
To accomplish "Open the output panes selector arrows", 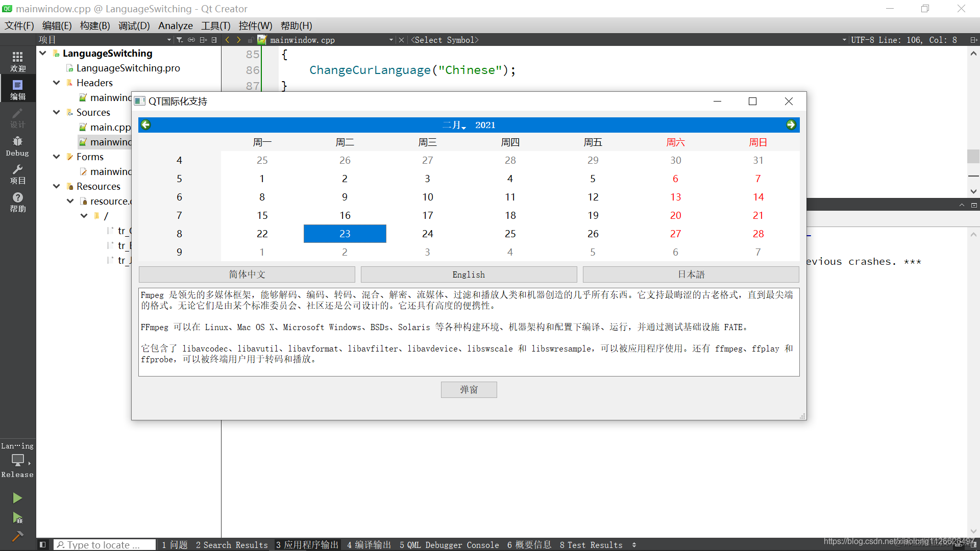I will [634, 545].
